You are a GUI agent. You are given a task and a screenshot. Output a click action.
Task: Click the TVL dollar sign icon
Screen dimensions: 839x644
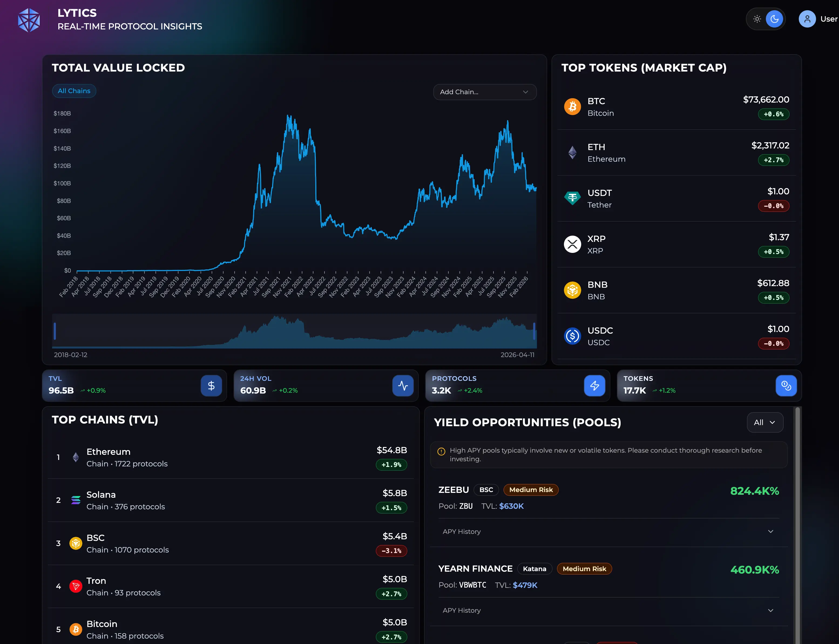coord(211,386)
